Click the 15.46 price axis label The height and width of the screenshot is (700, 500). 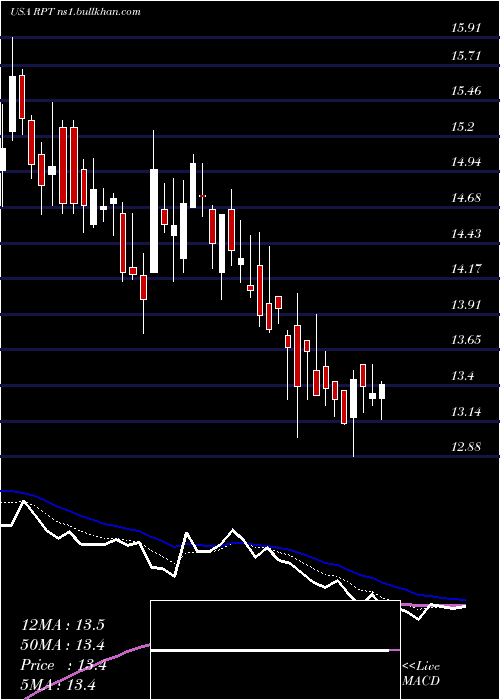click(x=466, y=91)
